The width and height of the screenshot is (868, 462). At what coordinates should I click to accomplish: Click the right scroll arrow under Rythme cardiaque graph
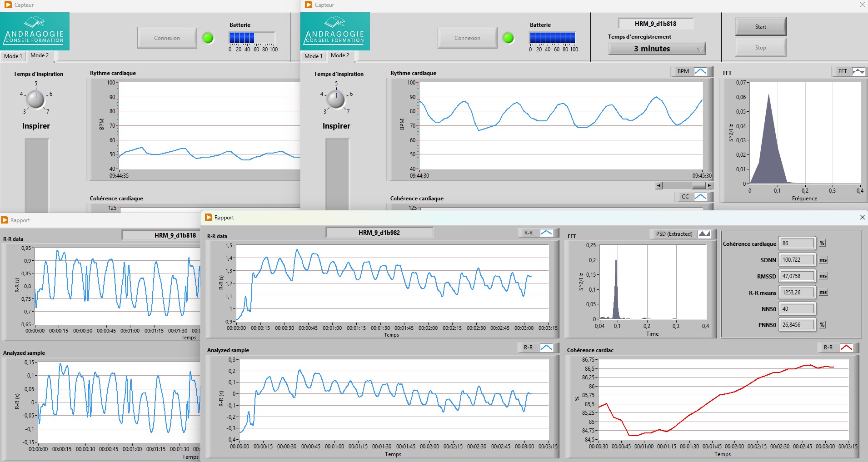[709, 185]
